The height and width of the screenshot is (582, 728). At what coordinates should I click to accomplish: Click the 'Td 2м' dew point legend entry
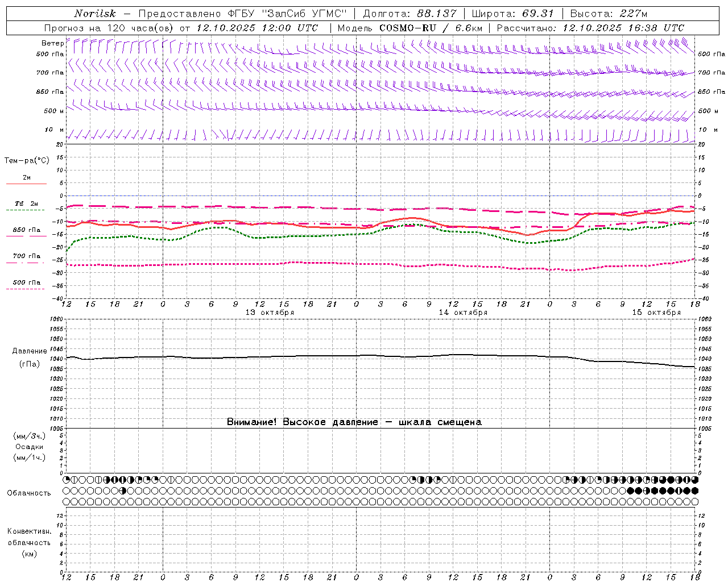27,203
